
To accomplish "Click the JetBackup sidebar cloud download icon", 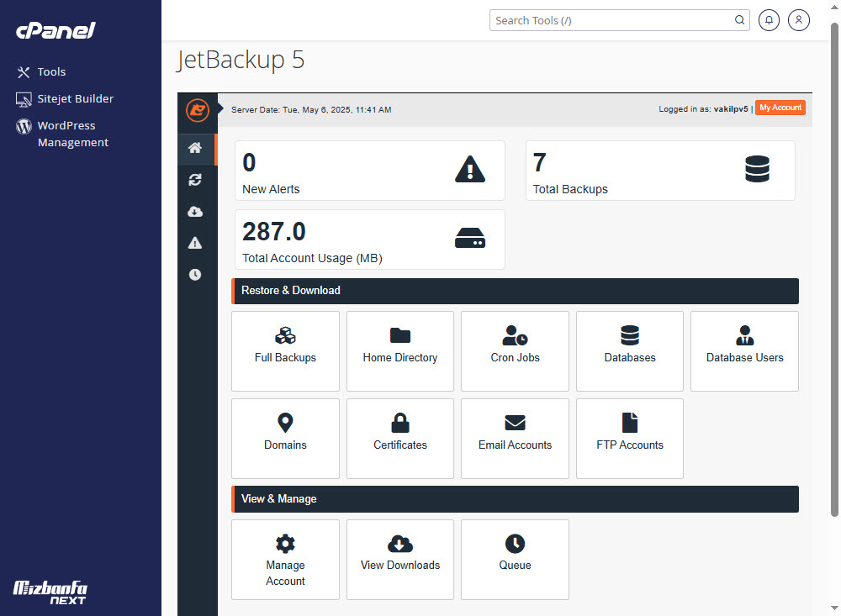I will click(x=195, y=212).
